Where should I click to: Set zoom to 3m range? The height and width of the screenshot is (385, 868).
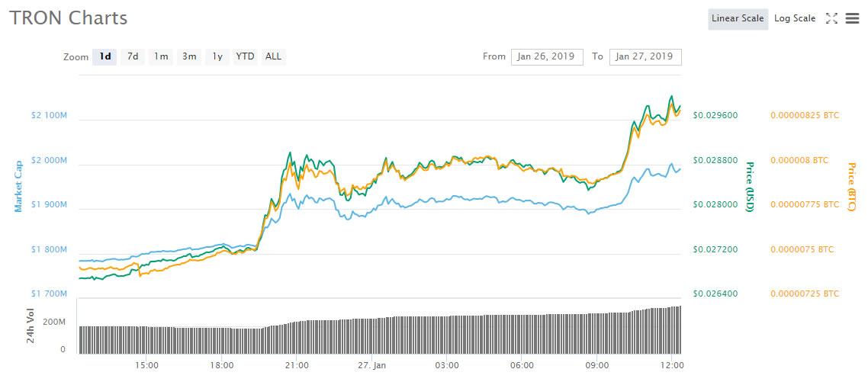click(x=188, y=57)
